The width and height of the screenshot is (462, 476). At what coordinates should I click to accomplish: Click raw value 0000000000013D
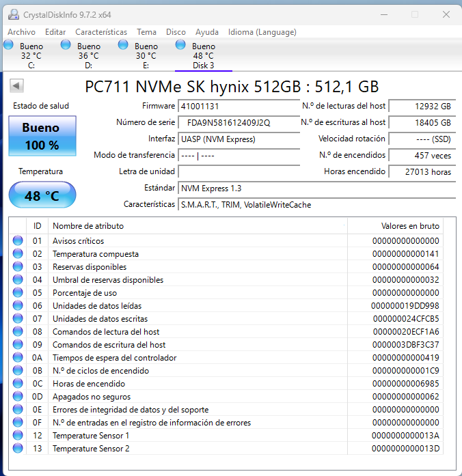point(405,449)
